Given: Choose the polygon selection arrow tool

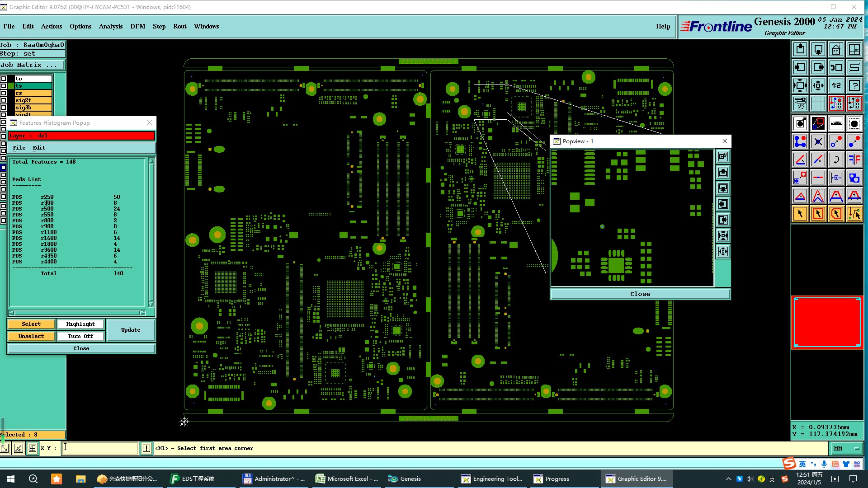Looking at the screenshot, I should pos(836,214).
